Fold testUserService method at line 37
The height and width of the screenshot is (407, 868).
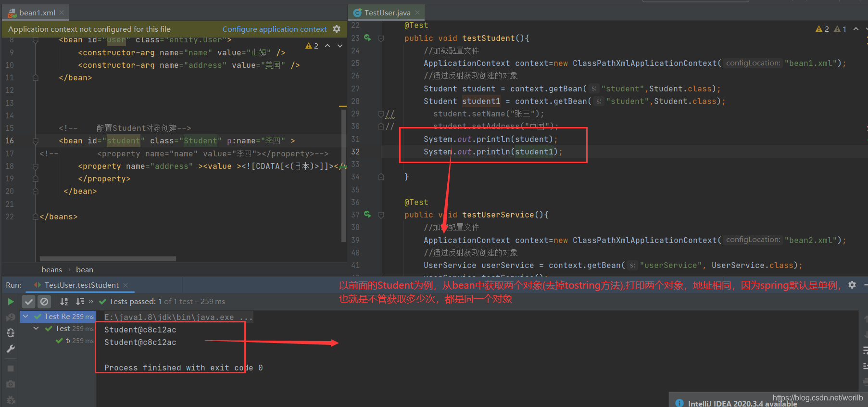coord(381,215)
